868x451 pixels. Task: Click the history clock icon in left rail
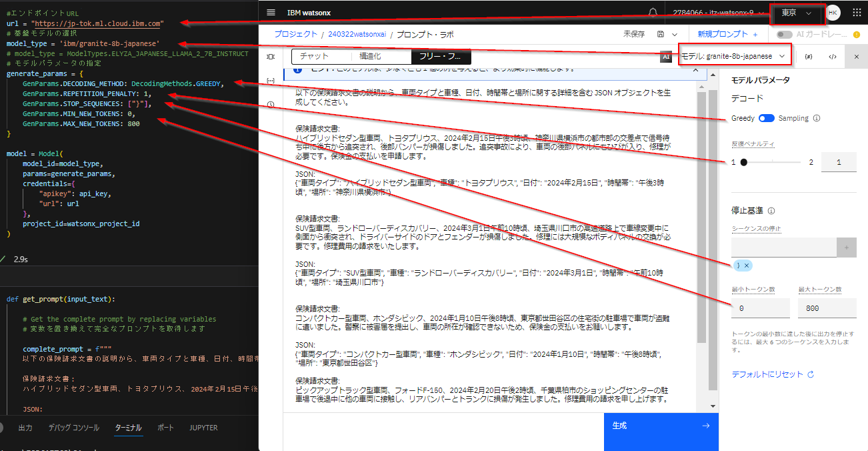270,105
